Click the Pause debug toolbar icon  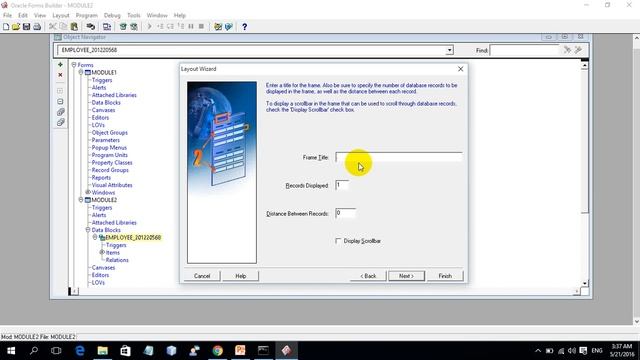point(191,27)
